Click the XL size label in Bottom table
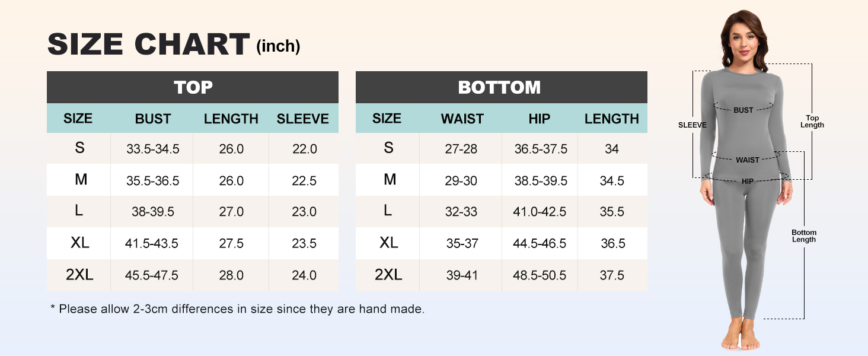The image size is (868, 356). coord(388,243)
